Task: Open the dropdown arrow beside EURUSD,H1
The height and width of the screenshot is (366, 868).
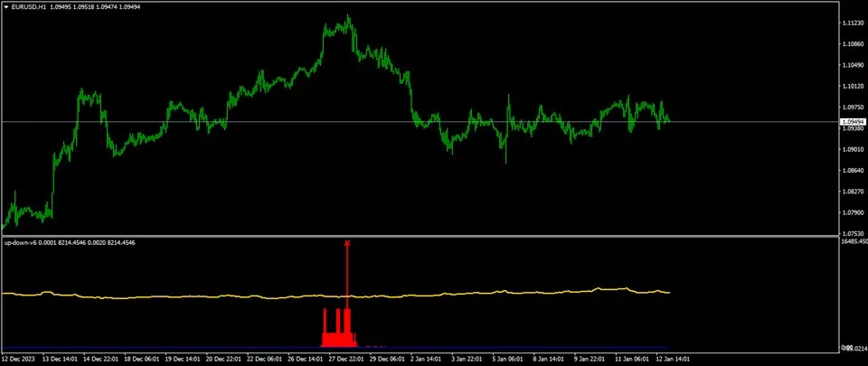Action: pos(6,7)
